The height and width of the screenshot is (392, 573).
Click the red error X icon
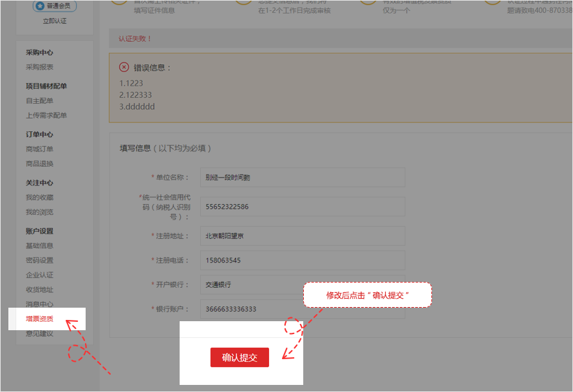coord(124,67)
